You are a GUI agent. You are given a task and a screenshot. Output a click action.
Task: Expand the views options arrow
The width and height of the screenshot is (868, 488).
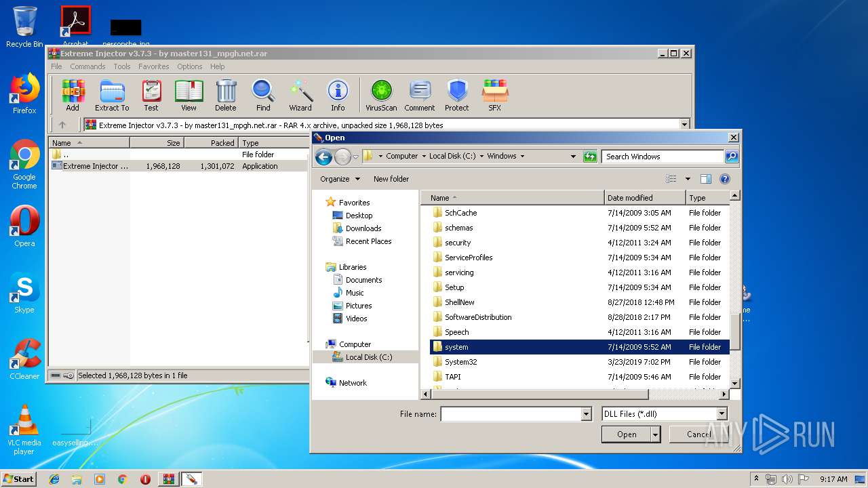688,179
